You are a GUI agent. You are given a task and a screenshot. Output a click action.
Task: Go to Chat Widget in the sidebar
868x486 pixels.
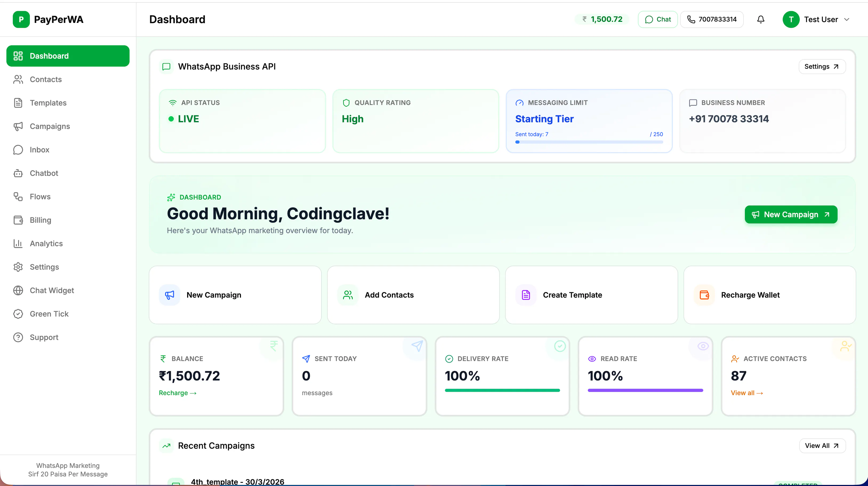point(68,290)
